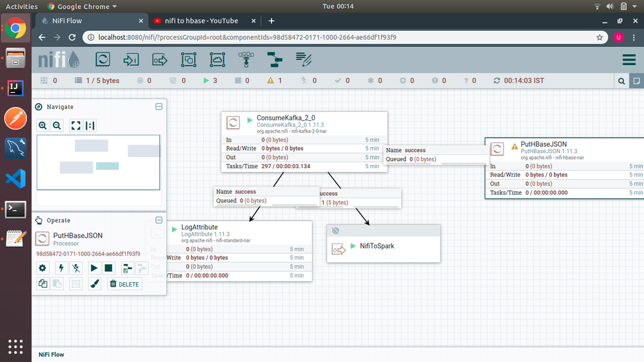Image resolution: width=644 pixels, height=362 pixels.
Task: Select the NifiToSpark output port
Action: point(384,243)
